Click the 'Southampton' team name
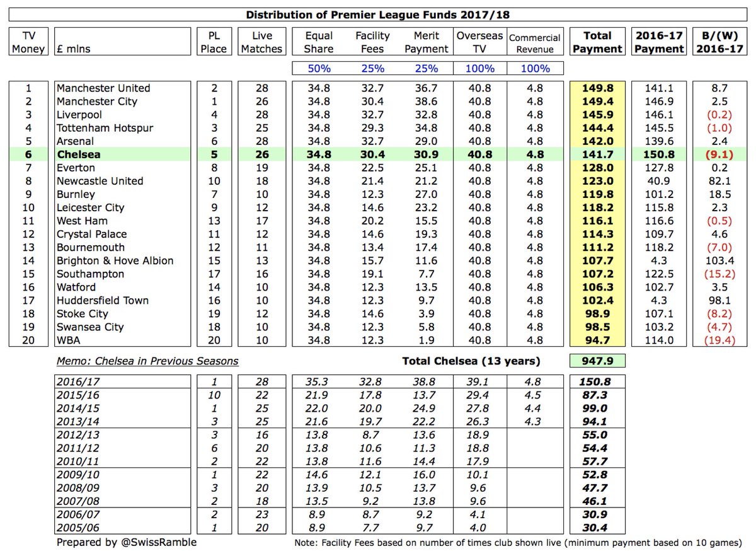 pyautogui.click(x=90, y=274)
